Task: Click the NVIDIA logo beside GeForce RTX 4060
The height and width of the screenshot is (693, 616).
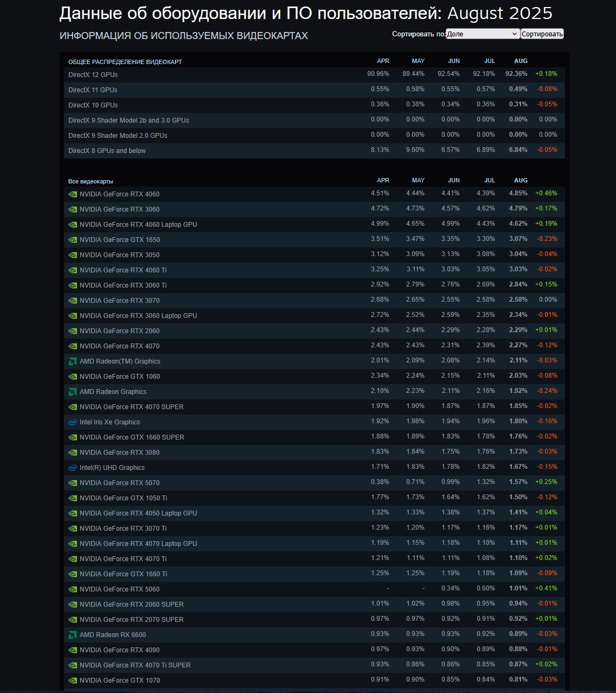Action: (x=73, y=194)
